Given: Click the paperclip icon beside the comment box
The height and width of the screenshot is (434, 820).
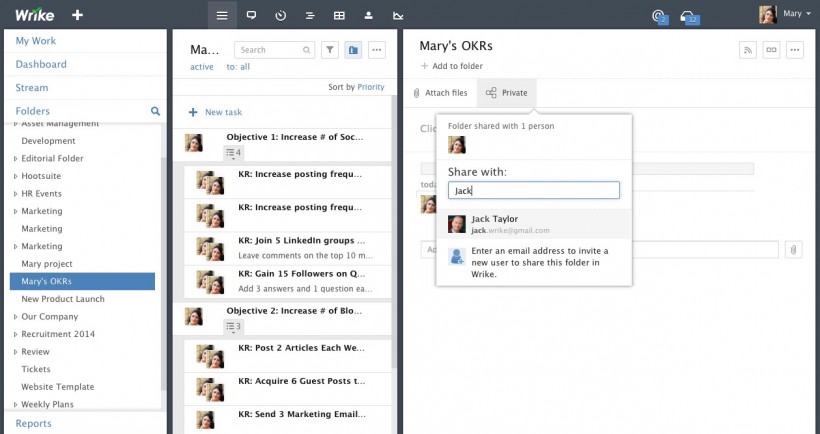Looking at the screenshot, I should pos(793,249).
